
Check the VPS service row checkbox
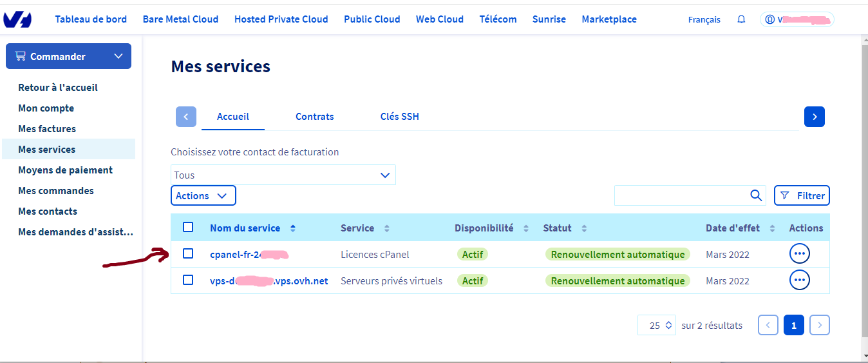[x=188, y=280]
